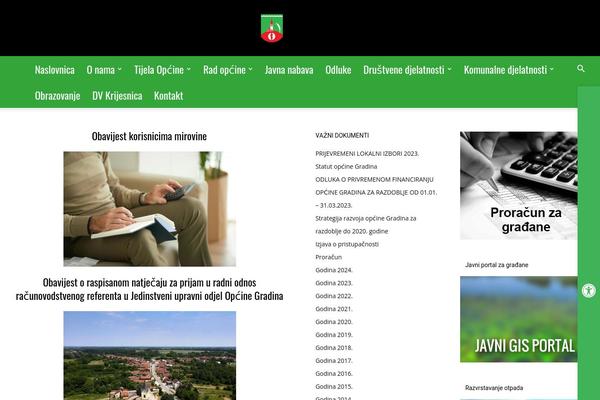Open Statut općine Gradina link
The image size is (600, 400).
tap(346, 167)
